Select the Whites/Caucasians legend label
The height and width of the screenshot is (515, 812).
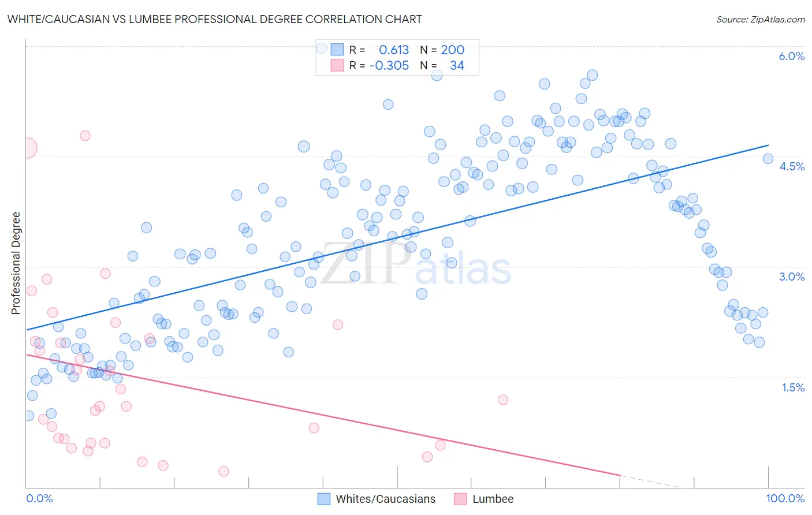pyautogui.click(x=386, y=499)
